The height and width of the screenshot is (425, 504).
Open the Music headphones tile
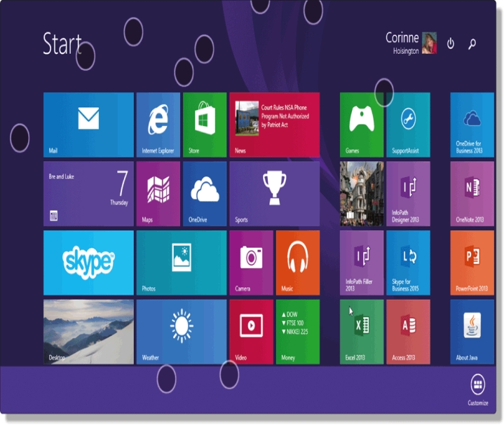[298, 263]
